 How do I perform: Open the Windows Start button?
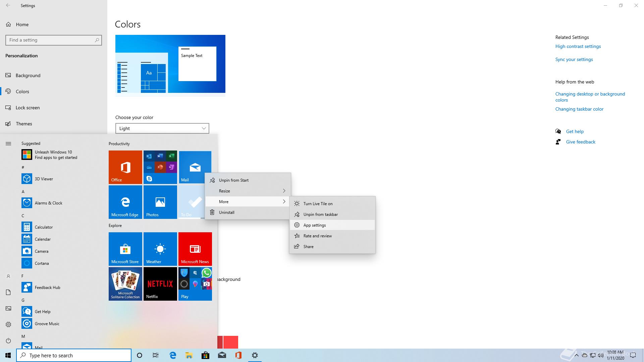tap(8, 355)
